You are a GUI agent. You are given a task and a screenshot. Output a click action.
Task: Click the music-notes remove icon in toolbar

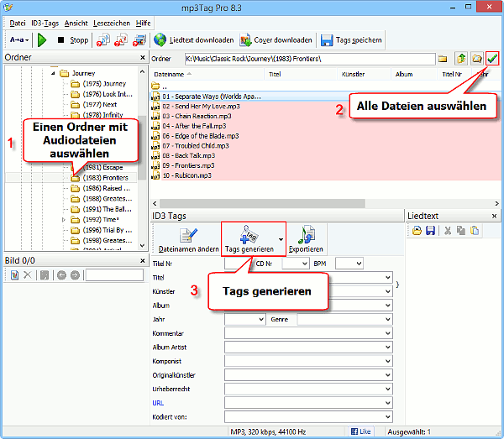102,39
